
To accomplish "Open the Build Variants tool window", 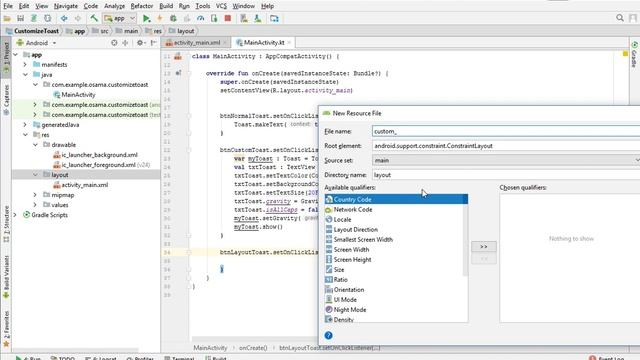I will click(x=6, y=278).
